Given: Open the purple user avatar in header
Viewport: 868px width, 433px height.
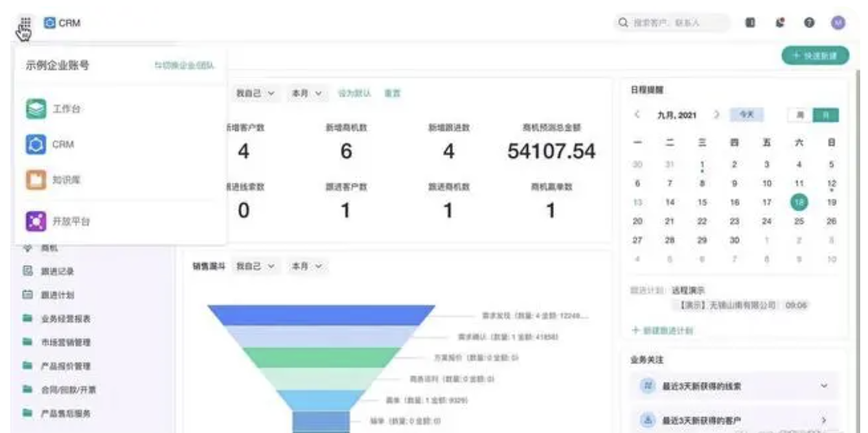Looking at the screenshot, I should pos(838,23).
